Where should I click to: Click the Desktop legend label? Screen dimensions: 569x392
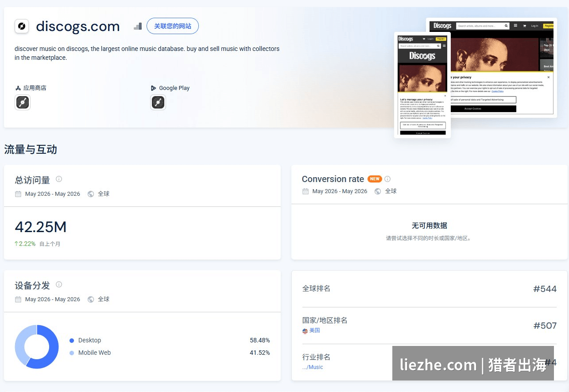point(89,341)
